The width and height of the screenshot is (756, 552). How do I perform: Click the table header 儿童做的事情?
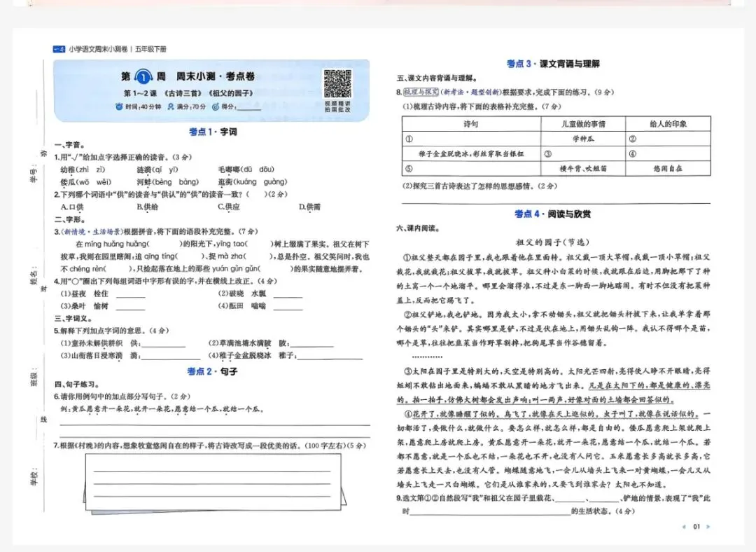tap(583, 124)
